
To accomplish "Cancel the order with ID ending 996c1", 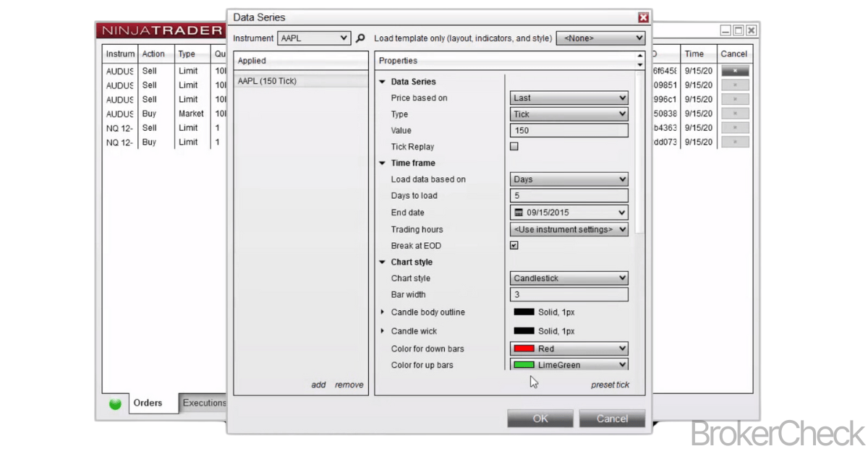I will pyautogui.click(x=735, y=100).
